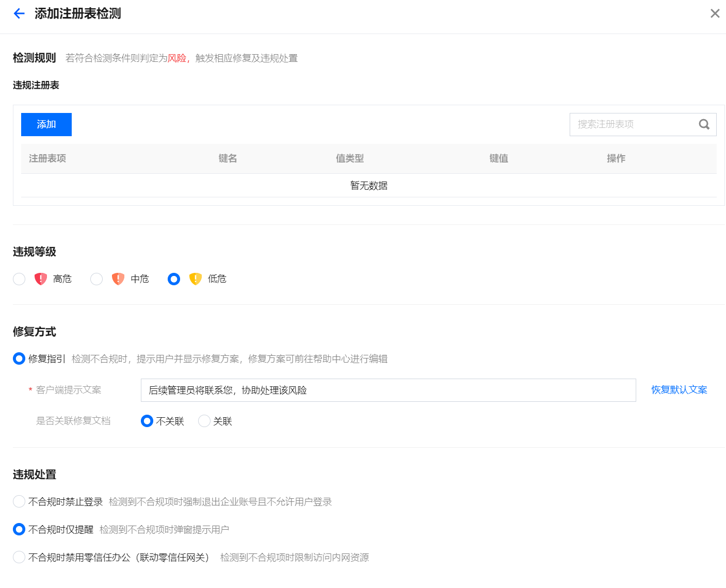The image size is (726, 588).
Task: Choose 关联 for repair document
Action: [204, 421]
